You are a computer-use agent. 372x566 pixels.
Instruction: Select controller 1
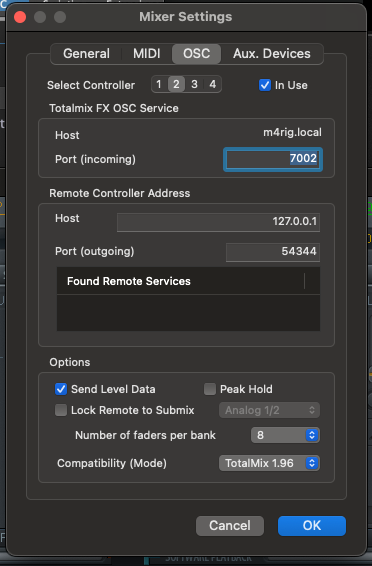[x=159, y=84]
